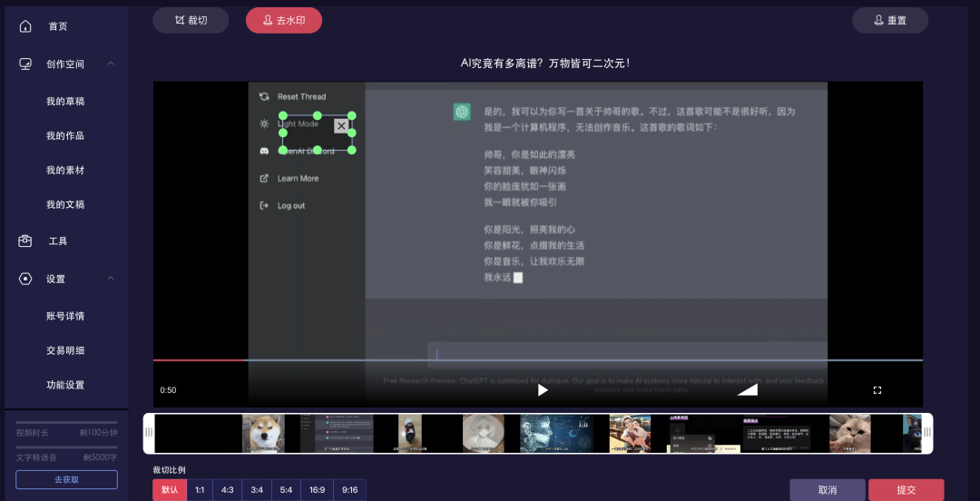Click the left trim handle of thumbnail strip

(149, 433)
